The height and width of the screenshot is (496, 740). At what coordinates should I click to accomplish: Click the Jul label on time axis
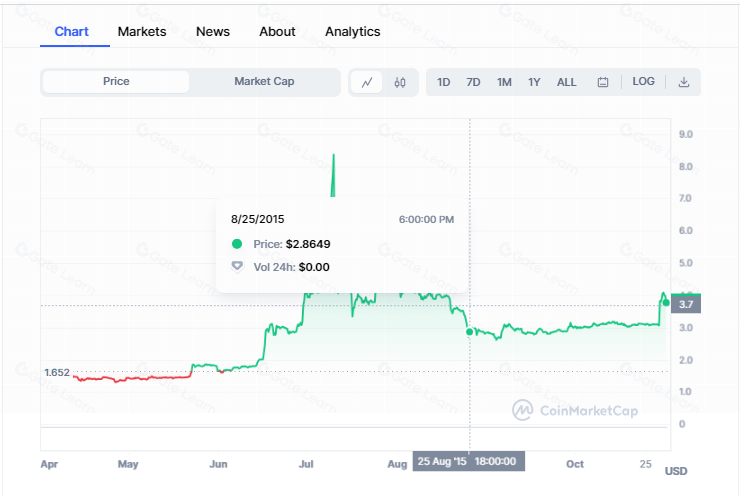coord(306,464)
